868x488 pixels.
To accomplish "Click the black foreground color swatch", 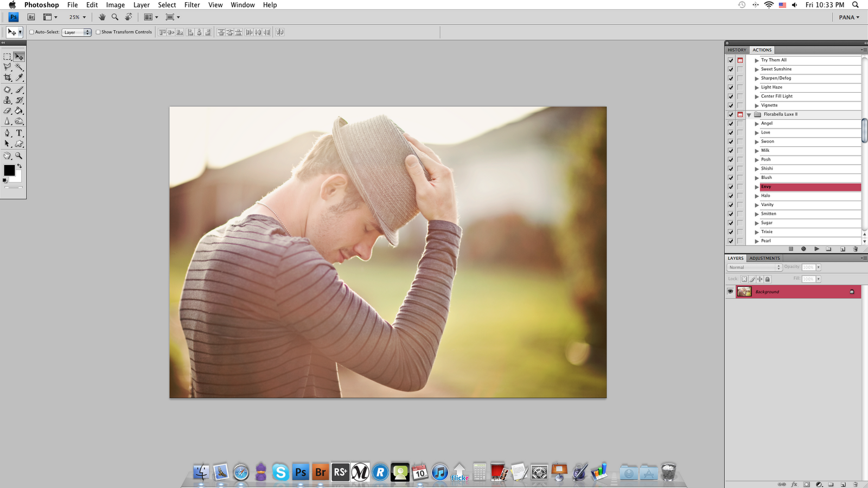I will coord(9,170).
